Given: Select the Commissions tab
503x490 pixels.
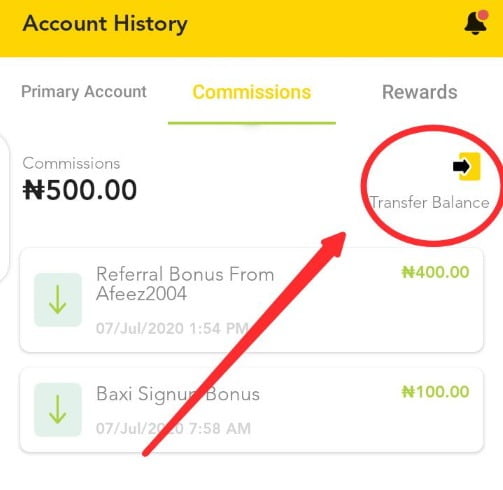Looking at the screenshot, I should tap(252, 92).
